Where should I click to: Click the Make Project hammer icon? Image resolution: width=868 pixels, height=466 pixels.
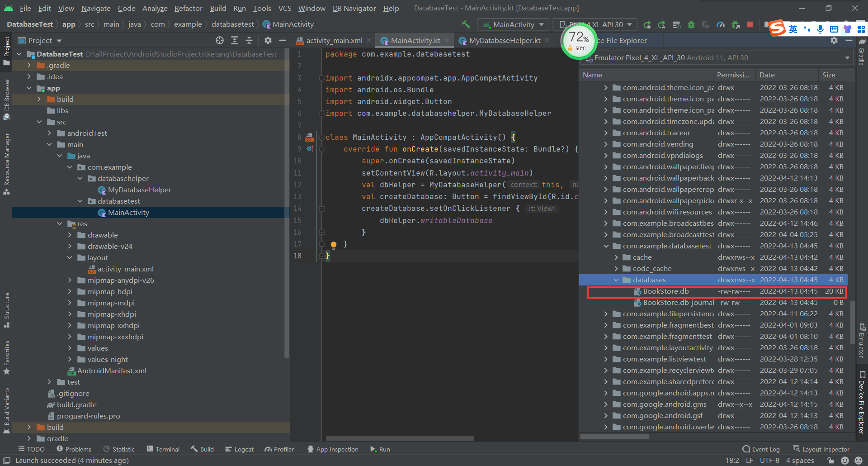466,24
